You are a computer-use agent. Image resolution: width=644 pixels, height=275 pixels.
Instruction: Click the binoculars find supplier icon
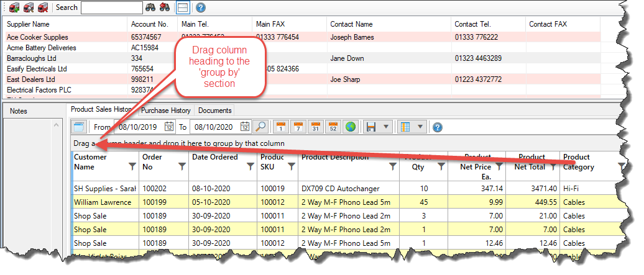(150, 7)
